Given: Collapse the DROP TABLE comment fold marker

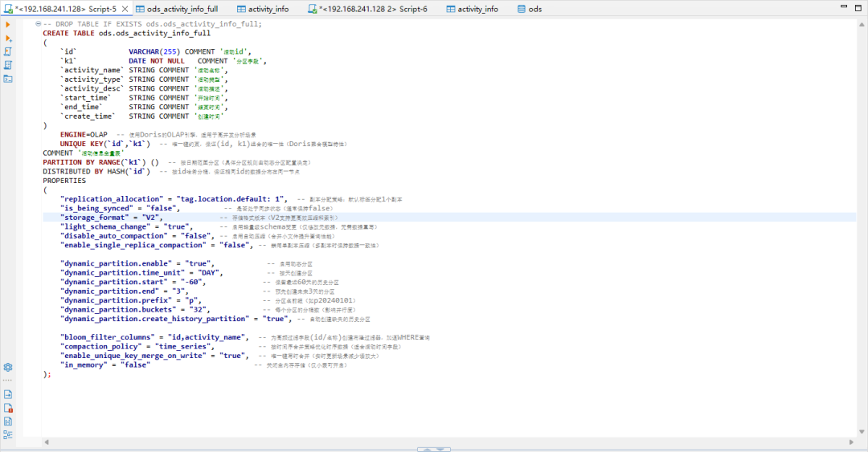Looking at the screenshot, I should 39,24.
